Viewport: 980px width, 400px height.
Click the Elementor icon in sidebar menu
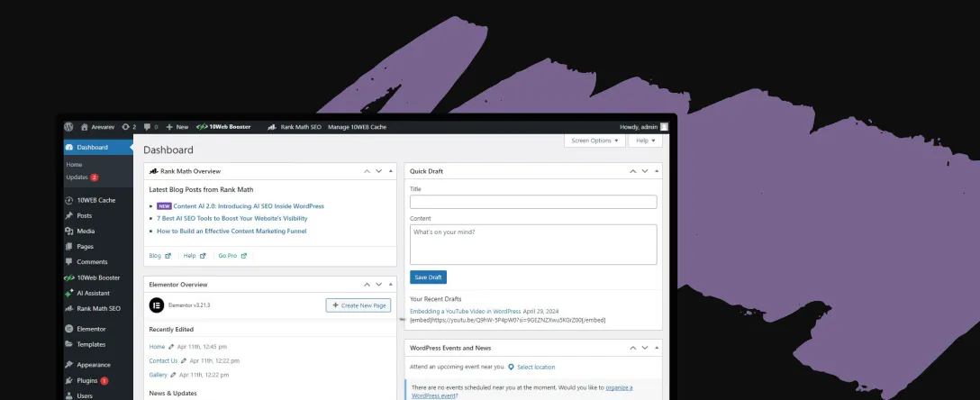pos(69,329)
